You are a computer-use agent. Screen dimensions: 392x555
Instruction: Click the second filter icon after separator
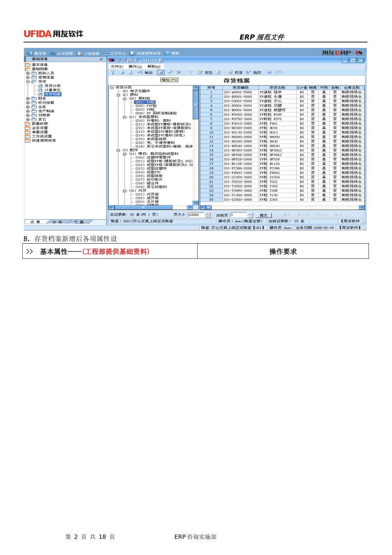(x=191, y=72)
